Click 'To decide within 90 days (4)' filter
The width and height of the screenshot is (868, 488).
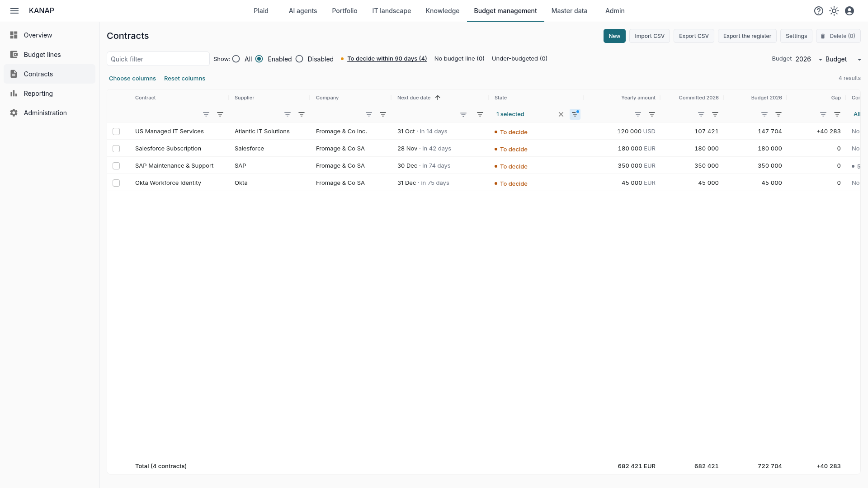[387, 59]
